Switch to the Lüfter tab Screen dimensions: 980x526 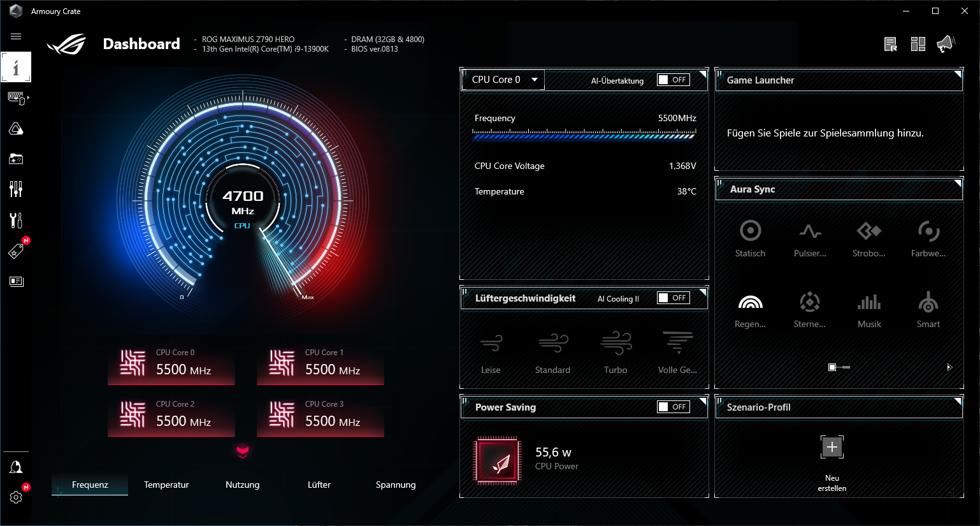click(319, 485)
